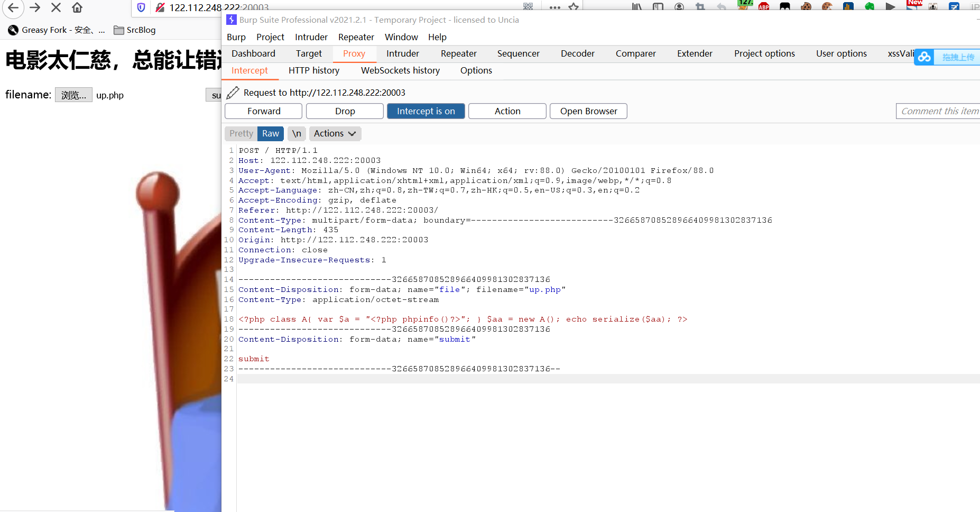The height and width of the screenshot is (512, 980).
Task: Forward the intercepted request
Action: click(263, 111)
